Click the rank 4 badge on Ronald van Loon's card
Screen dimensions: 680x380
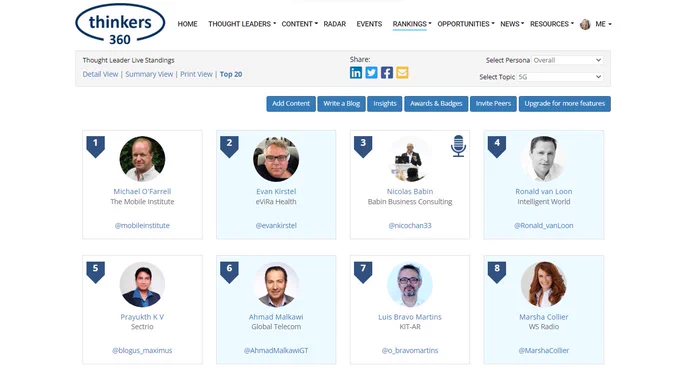coord(497,147)
